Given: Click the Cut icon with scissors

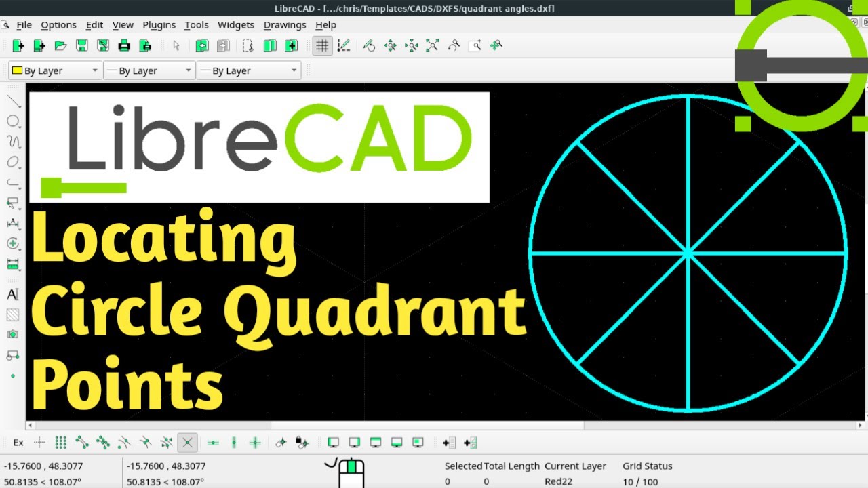Looking at the screenshot, I should tap(248, 46).
